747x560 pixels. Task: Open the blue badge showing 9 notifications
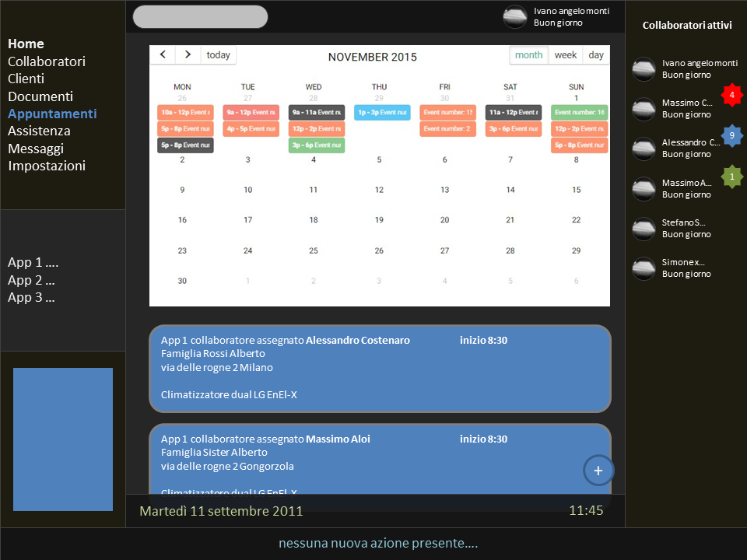click(732, 135)
